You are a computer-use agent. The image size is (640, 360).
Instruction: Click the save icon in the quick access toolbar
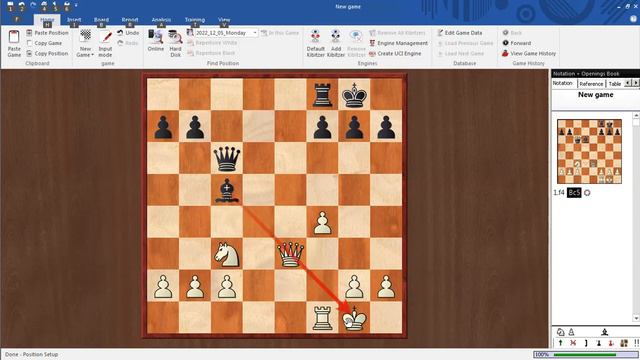pyautogui.click(x=10, y=5)
